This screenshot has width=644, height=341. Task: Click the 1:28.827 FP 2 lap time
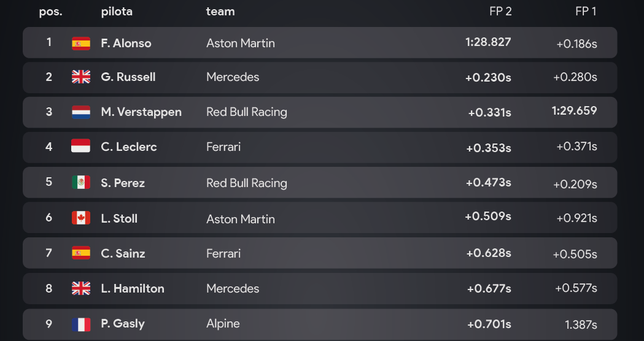(488, 42)
